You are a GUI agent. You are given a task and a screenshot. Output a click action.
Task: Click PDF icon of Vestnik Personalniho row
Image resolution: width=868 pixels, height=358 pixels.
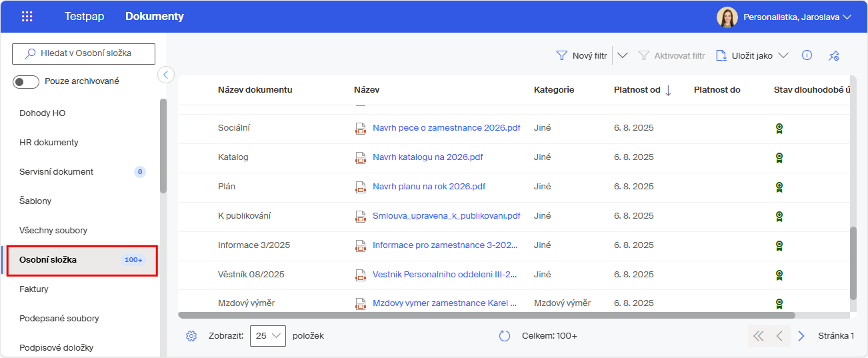click(361, 275)
